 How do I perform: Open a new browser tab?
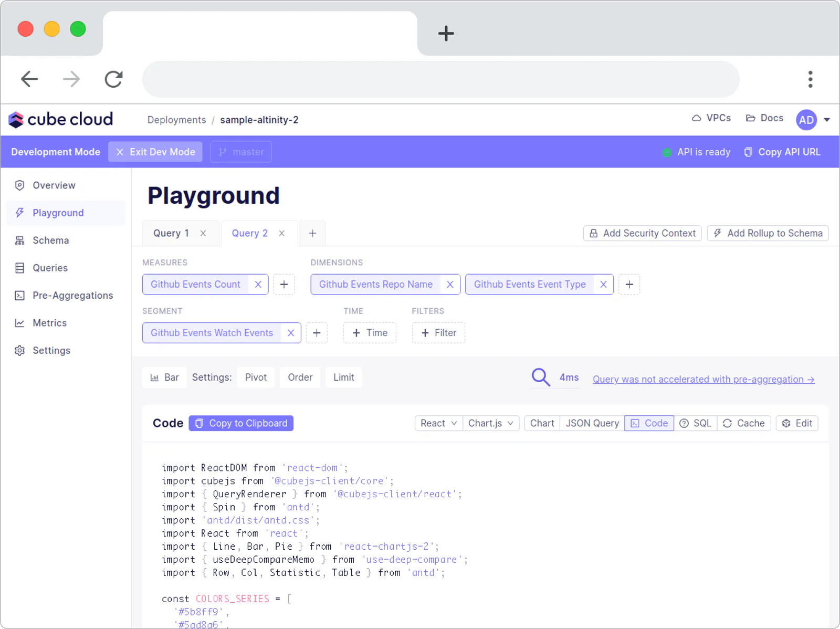(x=446, y=34)
